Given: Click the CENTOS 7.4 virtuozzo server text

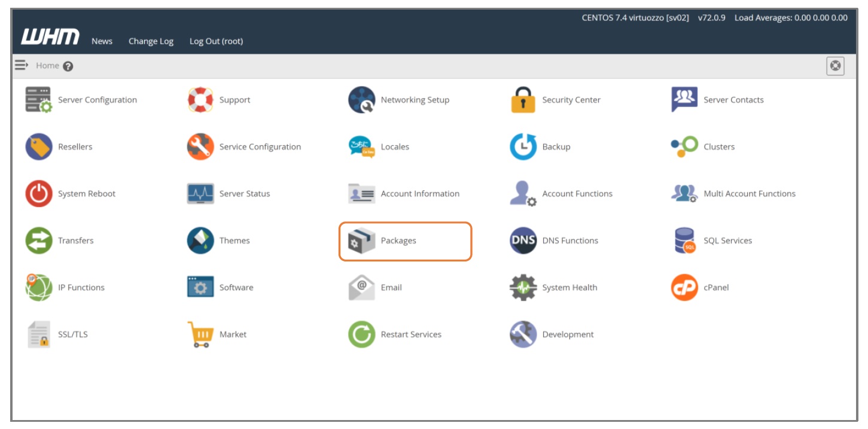Looking at the screenshot, I should 635,18.
